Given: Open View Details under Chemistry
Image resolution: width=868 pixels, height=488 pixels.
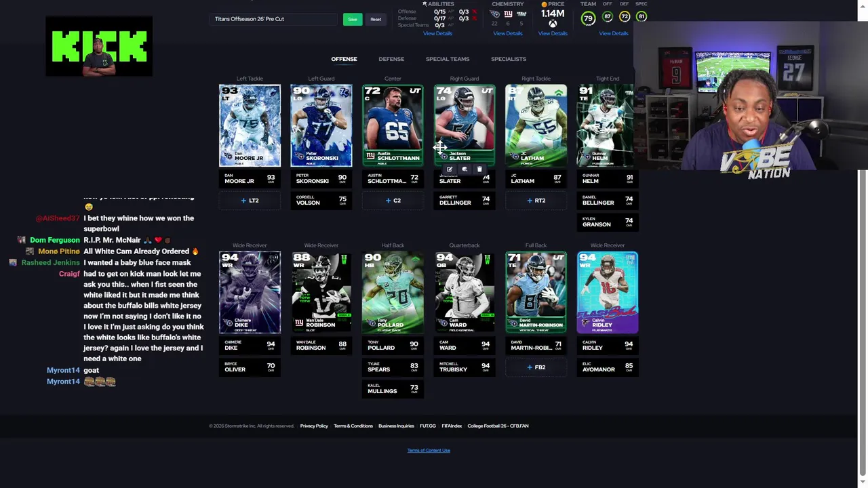Looking at the screenshot, I should click(x=508, y=33).
